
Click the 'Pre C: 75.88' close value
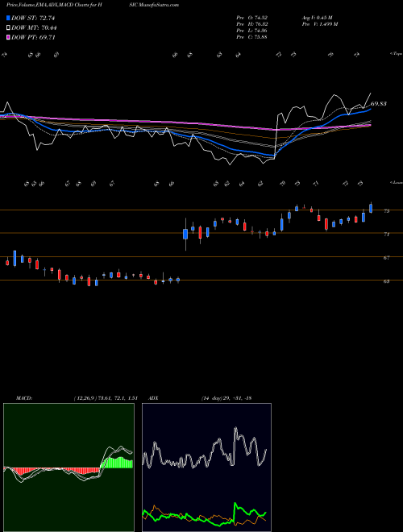click(x=252, y=37)
